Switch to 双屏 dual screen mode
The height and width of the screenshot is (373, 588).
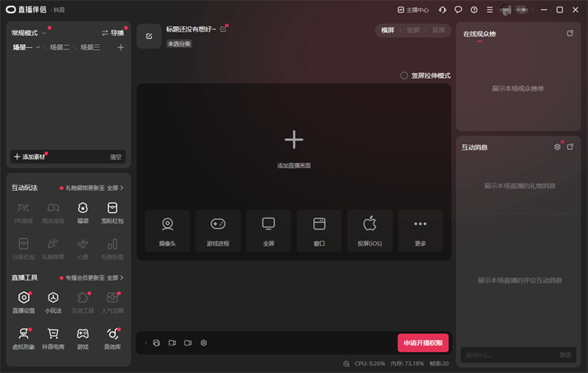click(x=438, y=30)
